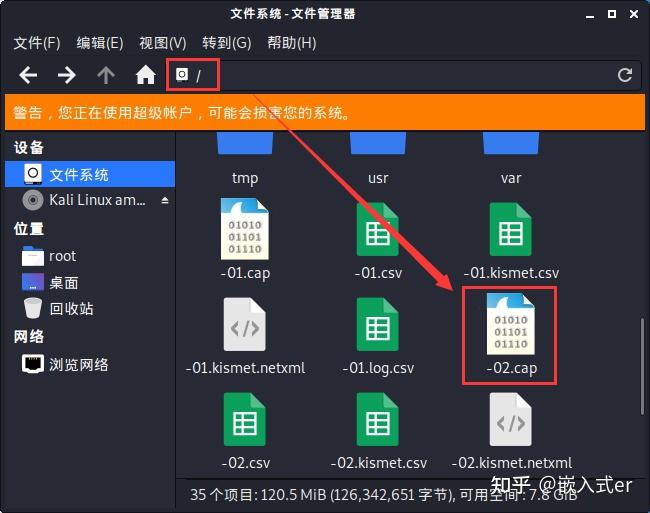The height and width of the screenshot is (513, 650).
Task: Click the '-01.kismet.csv' file name
Action: coord(511,273)
